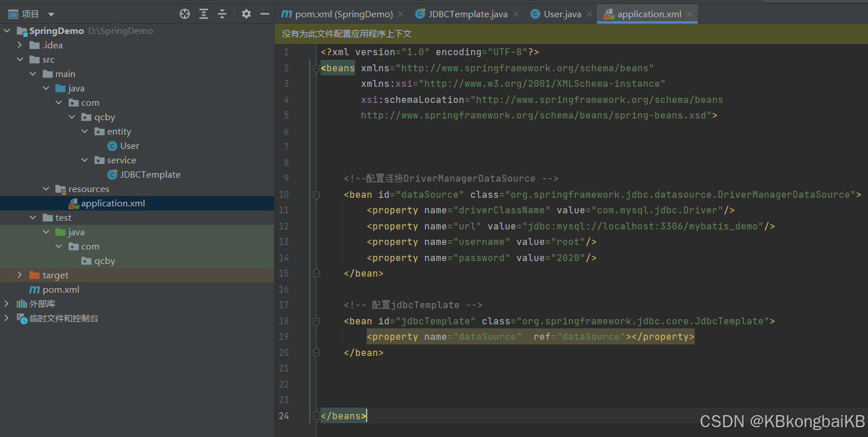
Task: Expand the target folder
Action: [x=20, y=275]
